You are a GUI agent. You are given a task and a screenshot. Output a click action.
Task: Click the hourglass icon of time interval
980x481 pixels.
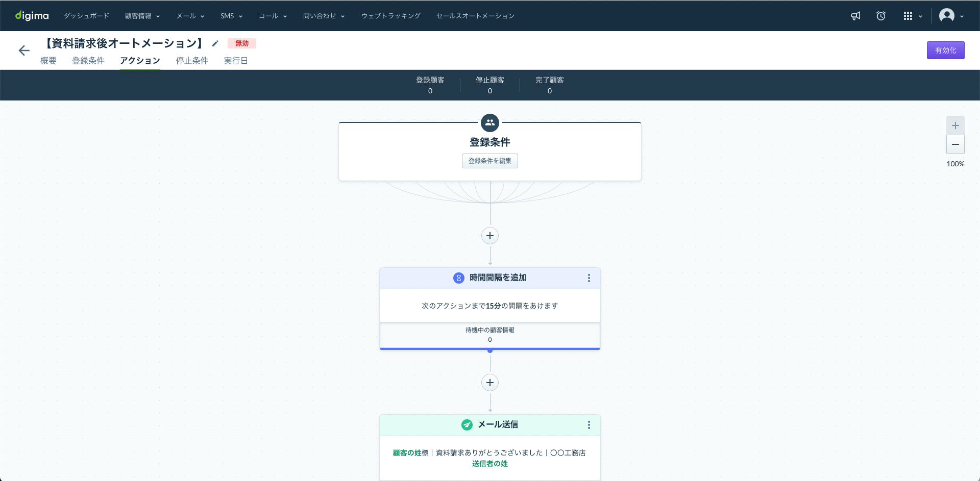[x=459, y=278]
